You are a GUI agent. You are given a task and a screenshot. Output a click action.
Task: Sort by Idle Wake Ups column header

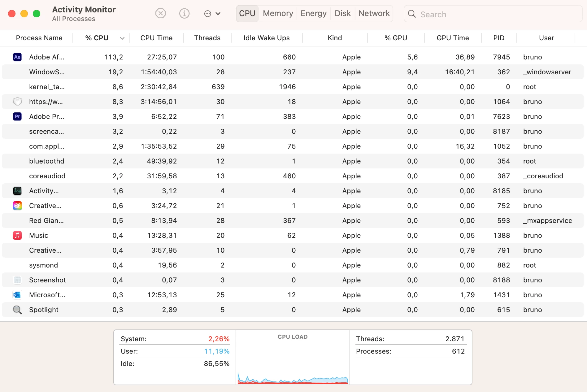click(x=267, y=38)
